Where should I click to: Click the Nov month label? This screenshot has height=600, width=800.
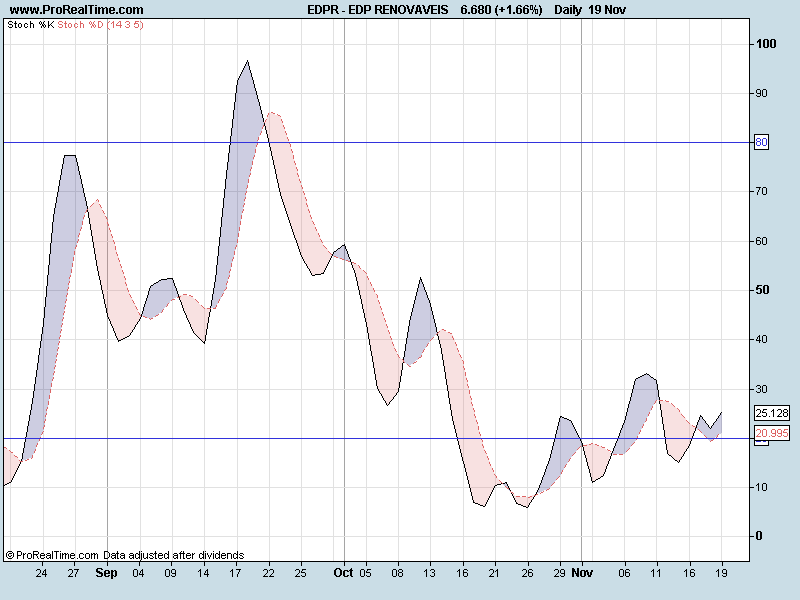click(x=582, y=572)
